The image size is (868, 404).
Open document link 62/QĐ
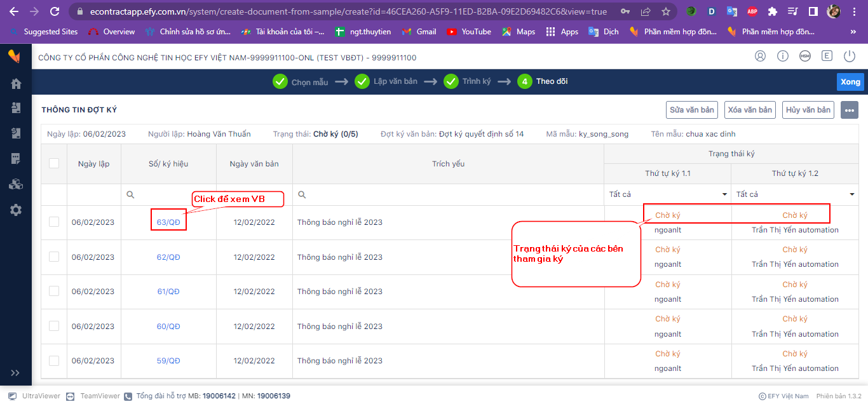coord(168,257)
